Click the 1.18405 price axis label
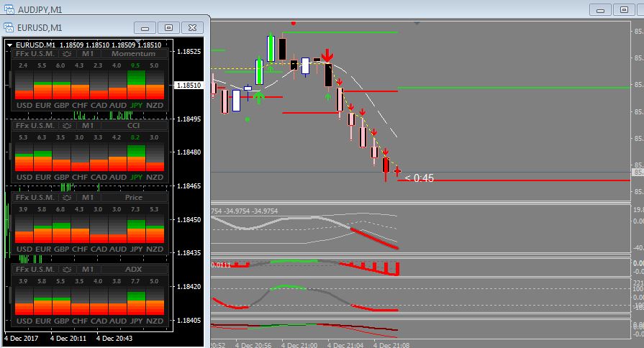This screenshot has height=348, width=644. (x=189, y=321)
